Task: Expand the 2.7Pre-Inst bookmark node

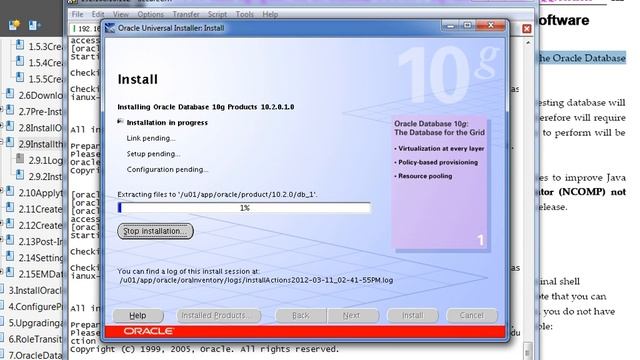Action: tap(1, 110)
